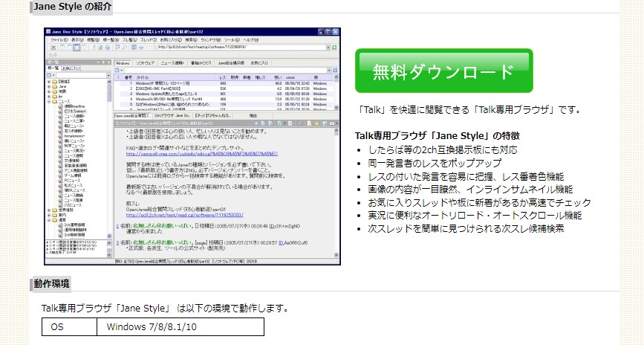Click the したらば等の2ch互換掲示板にも対応 bullet
This screenshot has height=345, width=644.
(443, 149)
